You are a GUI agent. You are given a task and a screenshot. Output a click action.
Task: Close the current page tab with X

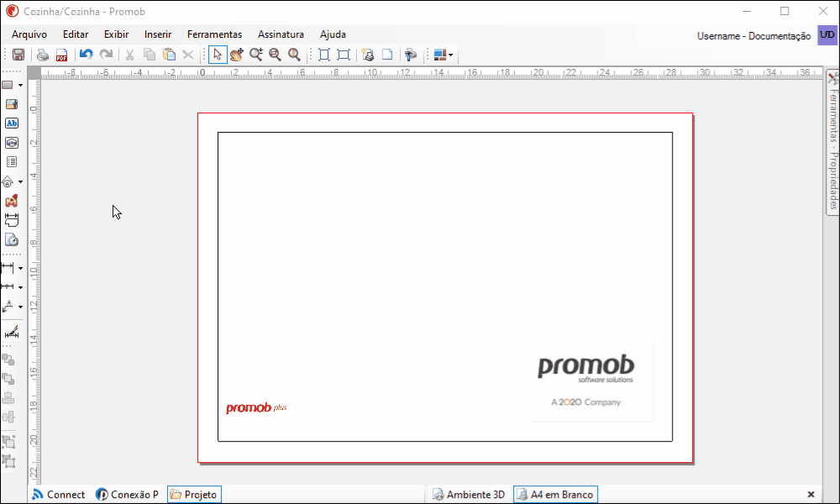pyautogui.click(x=811, y=495)
